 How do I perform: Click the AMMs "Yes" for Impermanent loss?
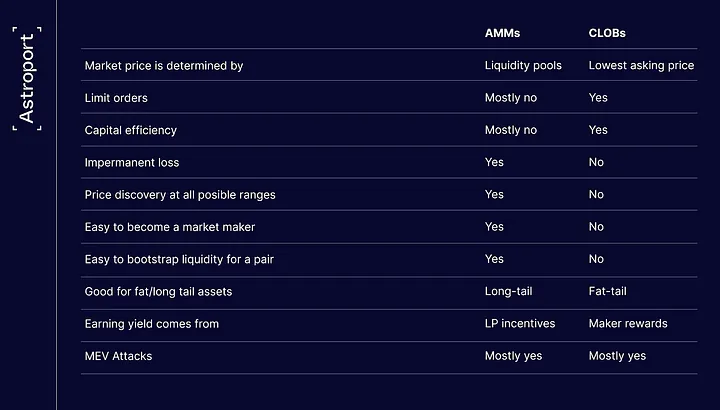[x=494, y=162]
